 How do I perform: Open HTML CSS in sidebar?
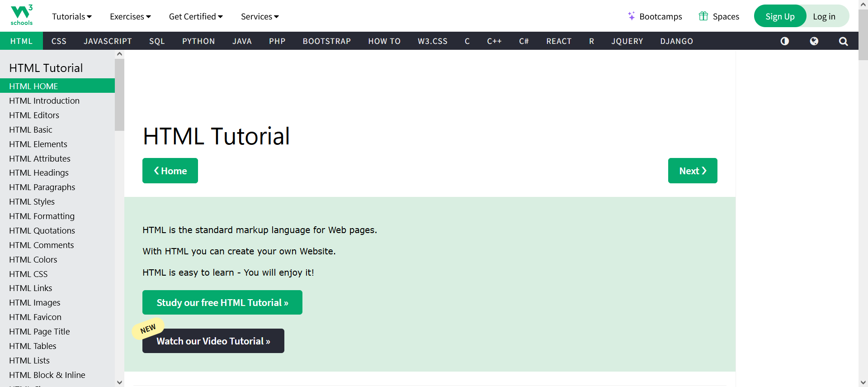[x=57, y=274]
